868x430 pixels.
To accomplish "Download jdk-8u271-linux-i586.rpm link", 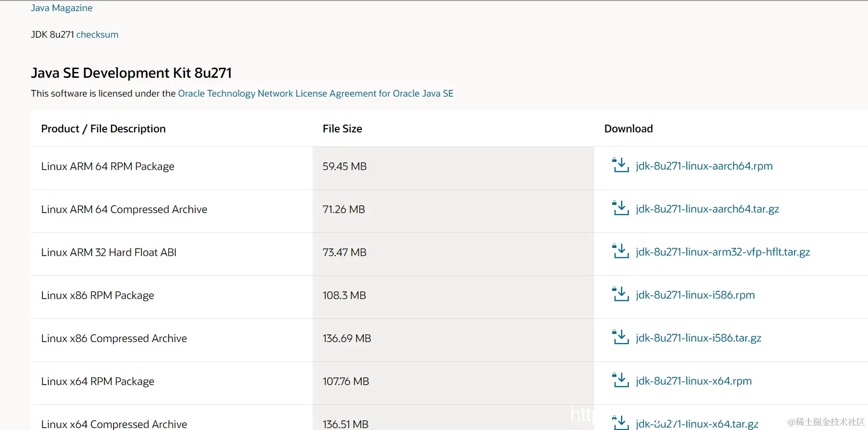I will tap(695, 295).
